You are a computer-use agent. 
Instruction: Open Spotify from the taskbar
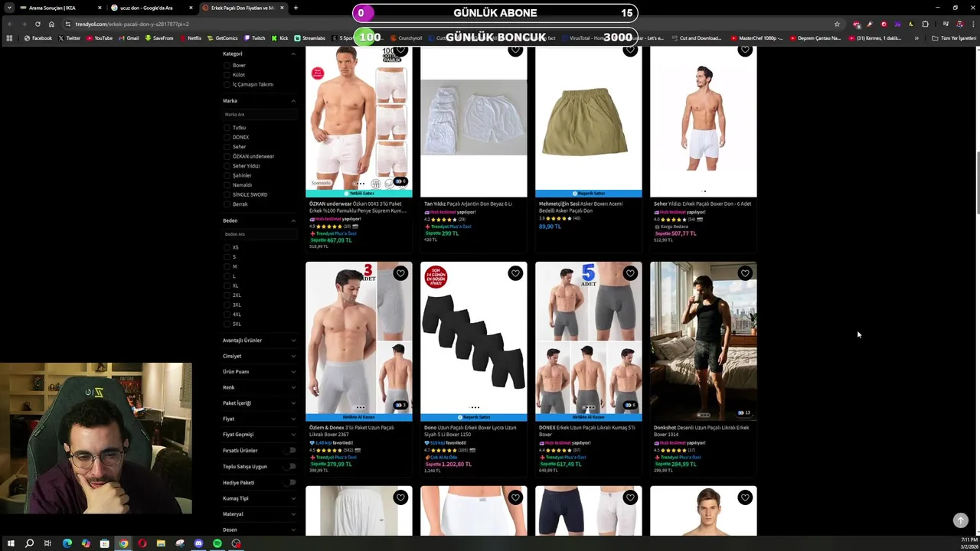coord(217,543)
